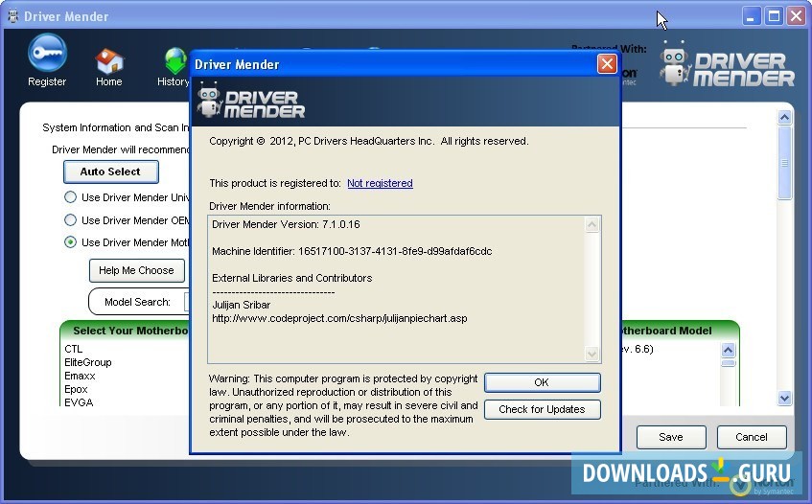
Task: Click the Machine Identifier line
Action: (x=352, y=251)
